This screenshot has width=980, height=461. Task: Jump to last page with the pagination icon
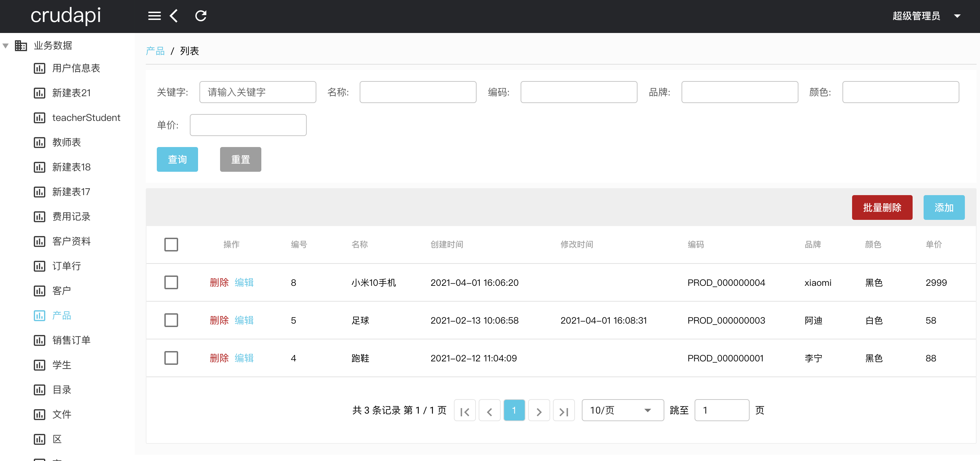(564, 410)
